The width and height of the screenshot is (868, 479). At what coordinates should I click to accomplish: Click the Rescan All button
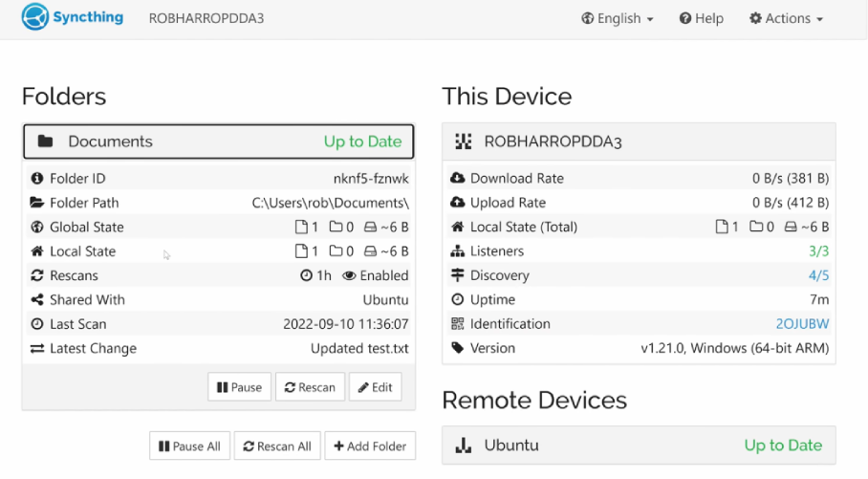277,446
